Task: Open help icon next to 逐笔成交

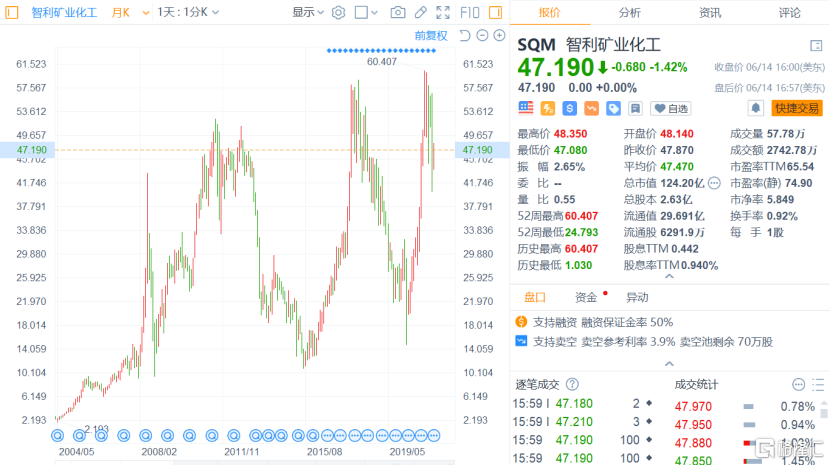Action: pyautogui.click(x=572, y=384)
